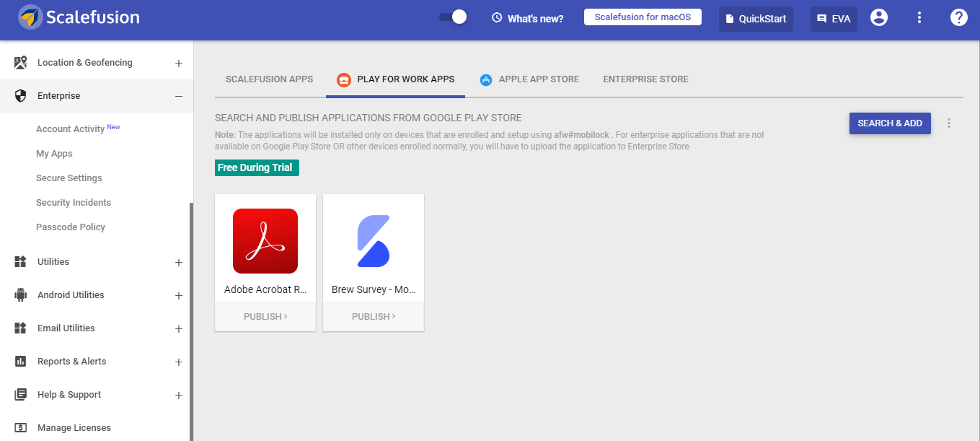This screenshot has height=441, width=980.
Task: Open Passcode Policy
Action: pyautogui.click(x=71, y=227)
